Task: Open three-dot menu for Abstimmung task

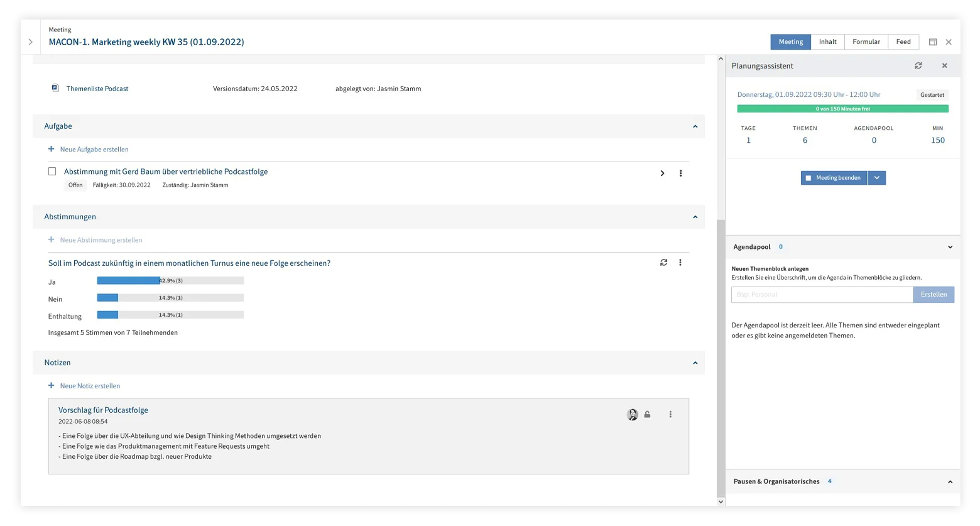Action: pos(680,173)
